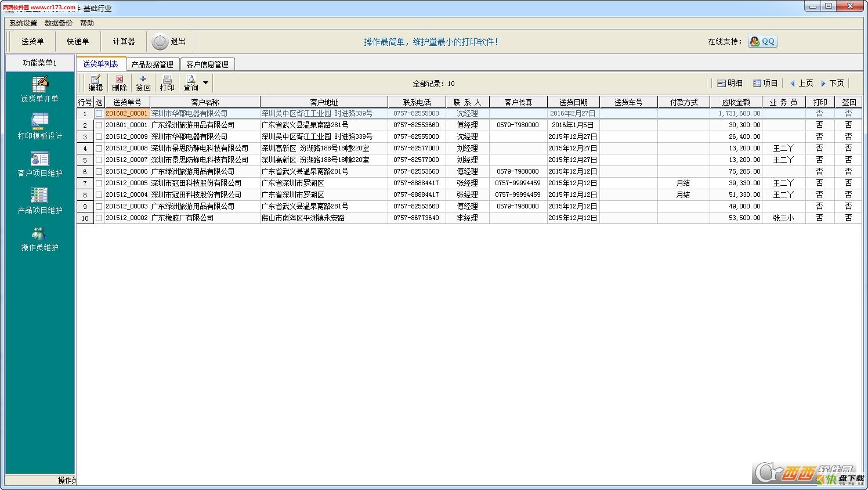
Task: Switch to 明细 view
Action: pos(729,84)
